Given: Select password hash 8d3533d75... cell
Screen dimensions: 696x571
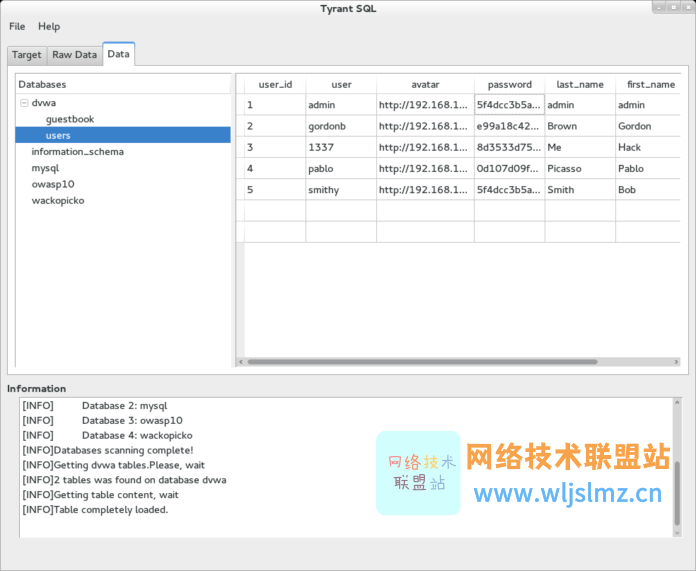Looking at the screenshot, I should click(510, 147).
